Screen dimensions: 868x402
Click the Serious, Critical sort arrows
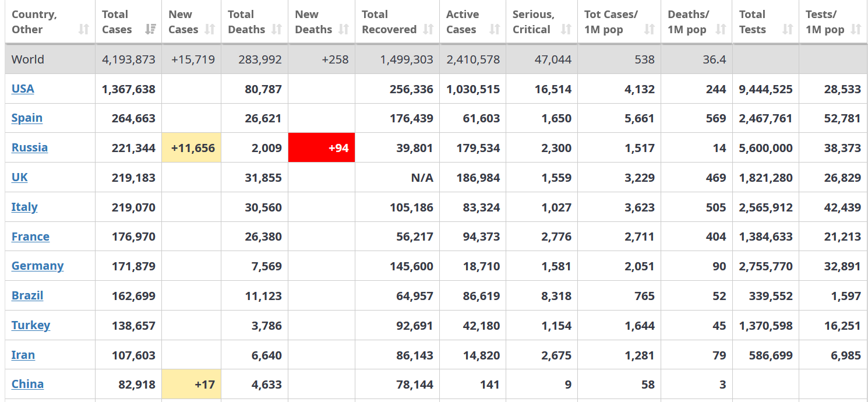pos(566,29)
